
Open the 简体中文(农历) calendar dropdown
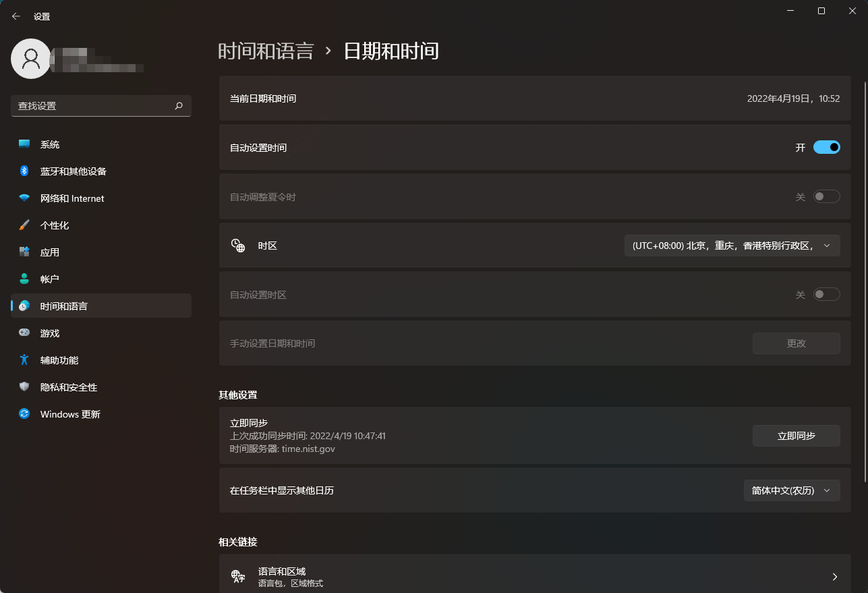(791, 490)
